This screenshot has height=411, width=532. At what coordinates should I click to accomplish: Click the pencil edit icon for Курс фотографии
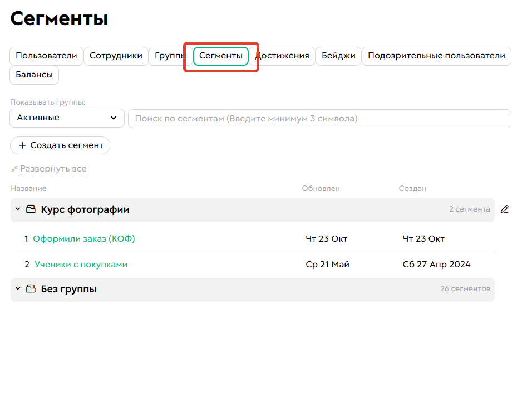[x=505, y=209]
